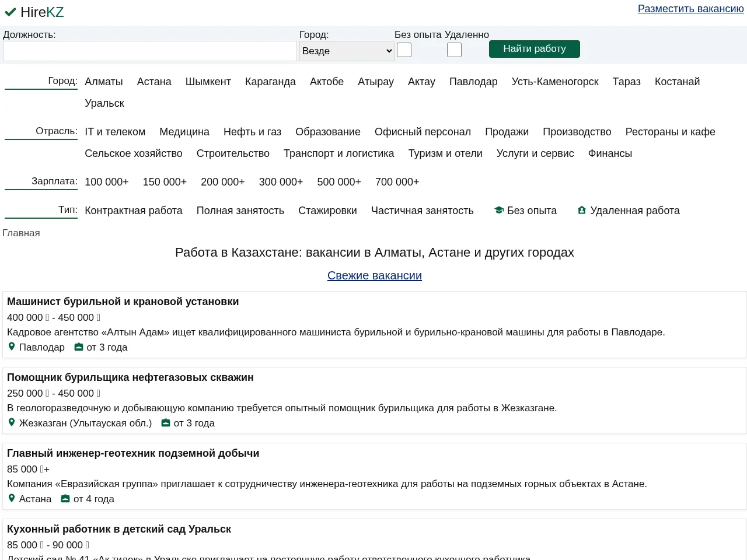
Task: Click the briefcase icon in the Жезказган listing
Action: (166, 423)
